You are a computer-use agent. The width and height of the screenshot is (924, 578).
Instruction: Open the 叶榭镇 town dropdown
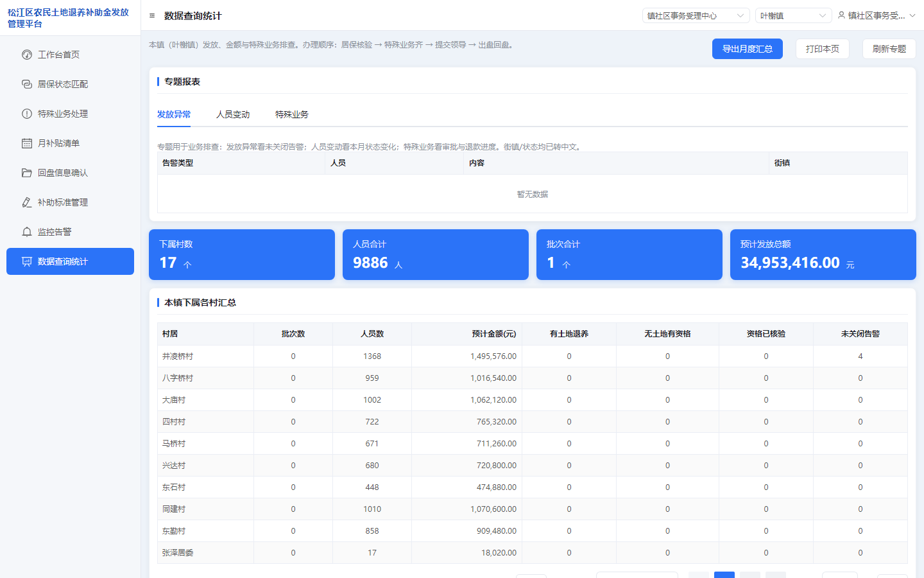coord(794,15)
